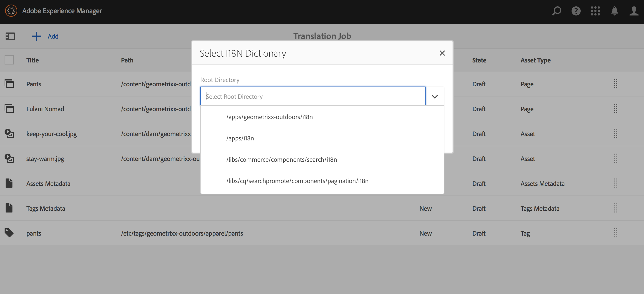Click the New status in Tags Metadata row
The image size is (644, 294).
click(x=426, y=208)
